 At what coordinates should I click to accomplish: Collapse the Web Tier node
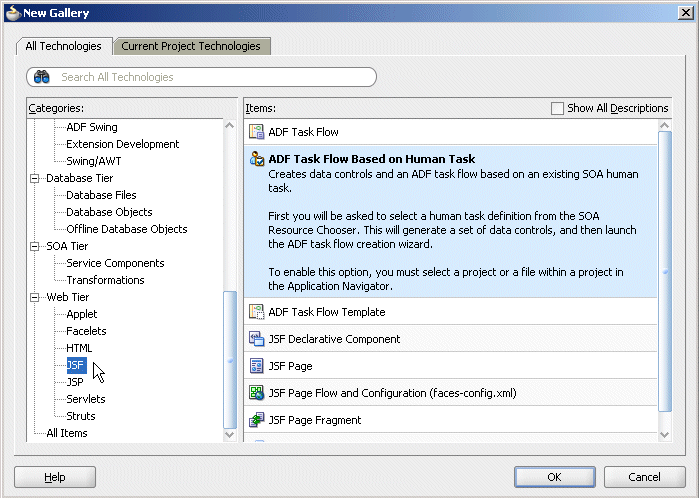click(x=35, y=297)
